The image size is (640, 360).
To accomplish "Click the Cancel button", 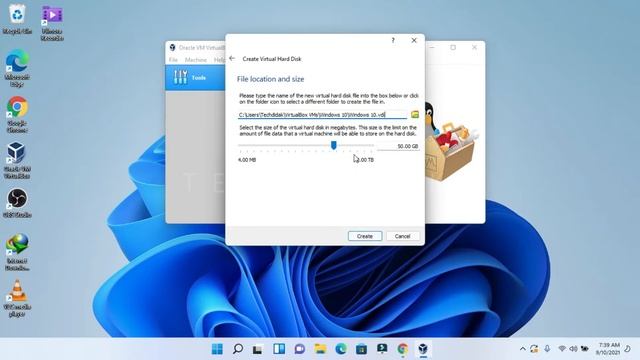I will coord(402,236).
